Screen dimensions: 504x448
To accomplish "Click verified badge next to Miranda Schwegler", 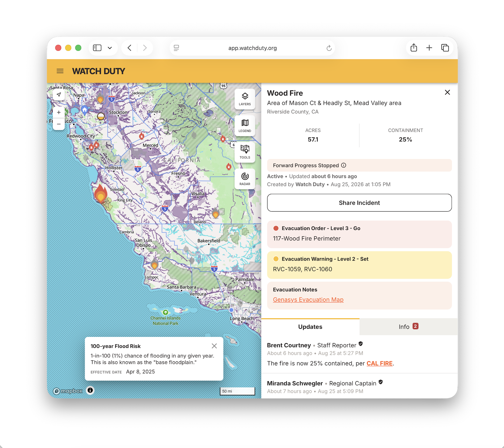I will (381, 382).
